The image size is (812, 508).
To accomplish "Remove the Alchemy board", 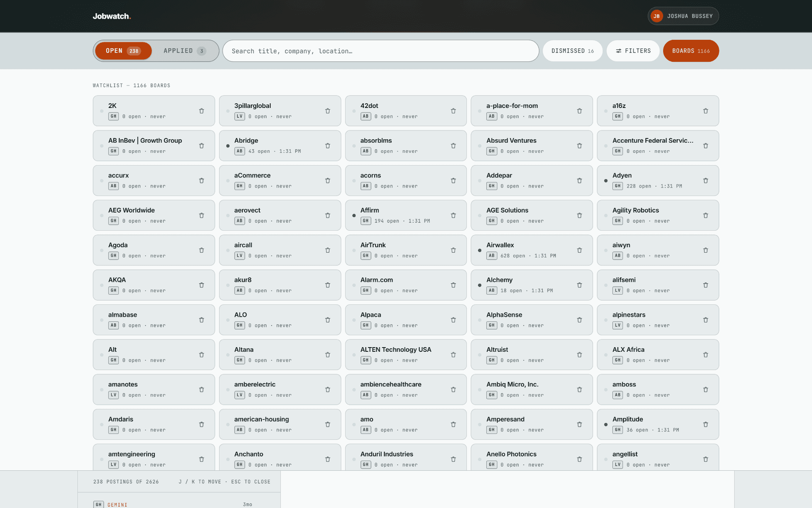I will [x=579, y=285].
